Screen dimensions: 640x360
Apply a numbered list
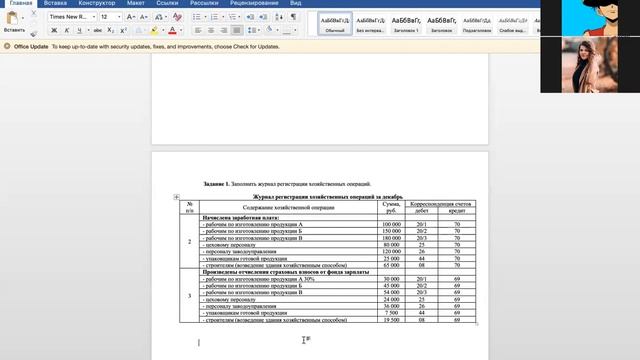point(214,17)
